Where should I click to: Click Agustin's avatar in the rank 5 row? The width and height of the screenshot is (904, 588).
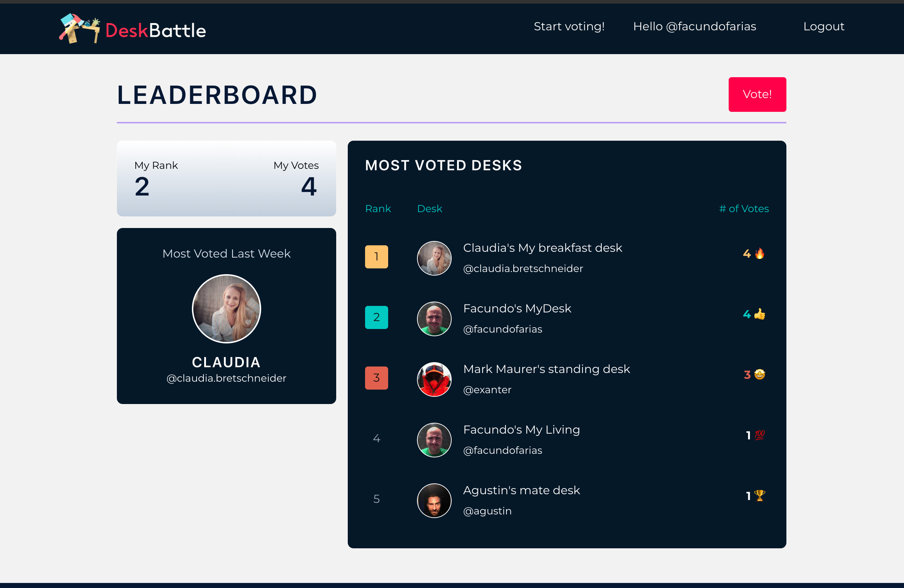coord(434,501)
